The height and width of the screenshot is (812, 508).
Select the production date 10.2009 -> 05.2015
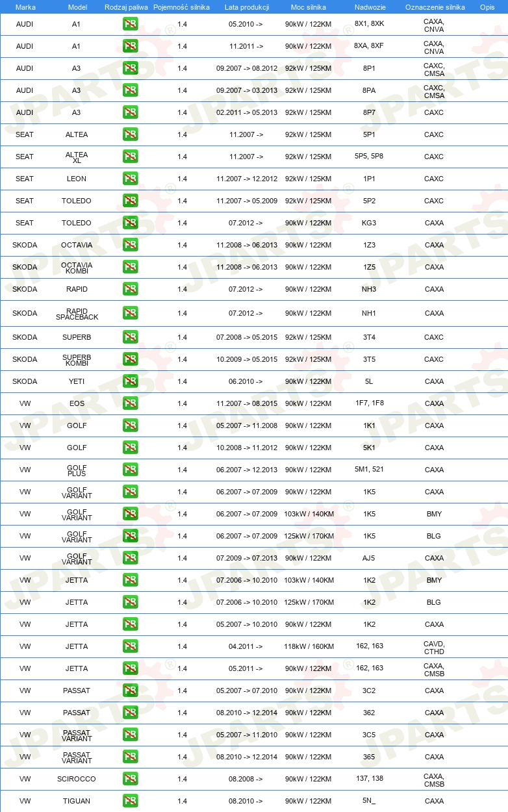[247, 359]
